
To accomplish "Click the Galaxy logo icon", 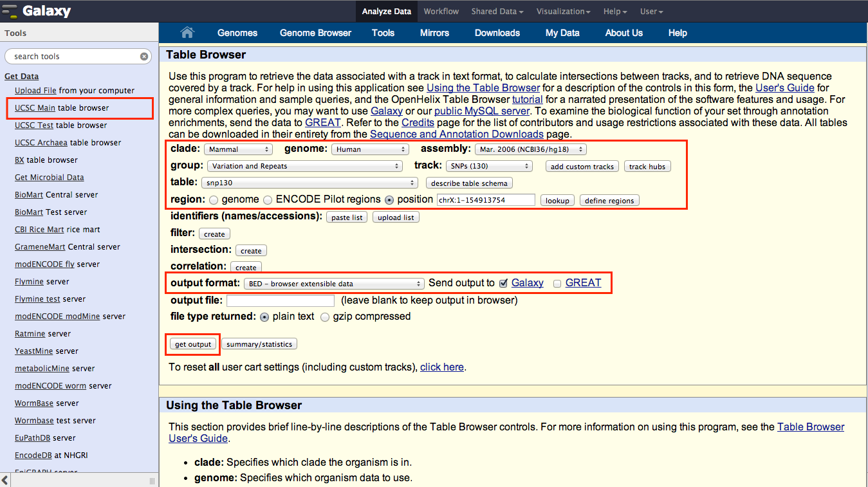I will [10, 12].
